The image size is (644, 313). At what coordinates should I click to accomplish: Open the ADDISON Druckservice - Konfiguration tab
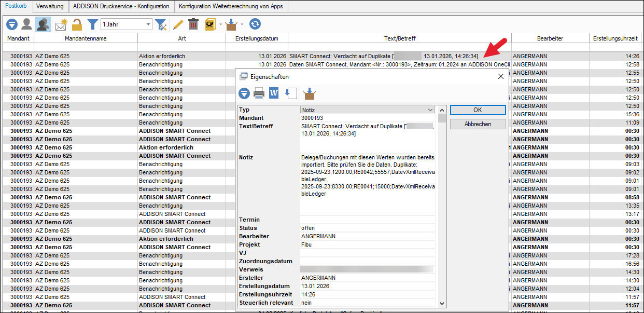(121, 6)
